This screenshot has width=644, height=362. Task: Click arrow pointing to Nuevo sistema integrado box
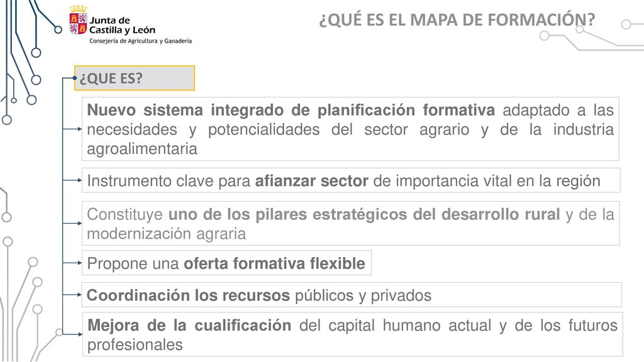tap(72, 129)
